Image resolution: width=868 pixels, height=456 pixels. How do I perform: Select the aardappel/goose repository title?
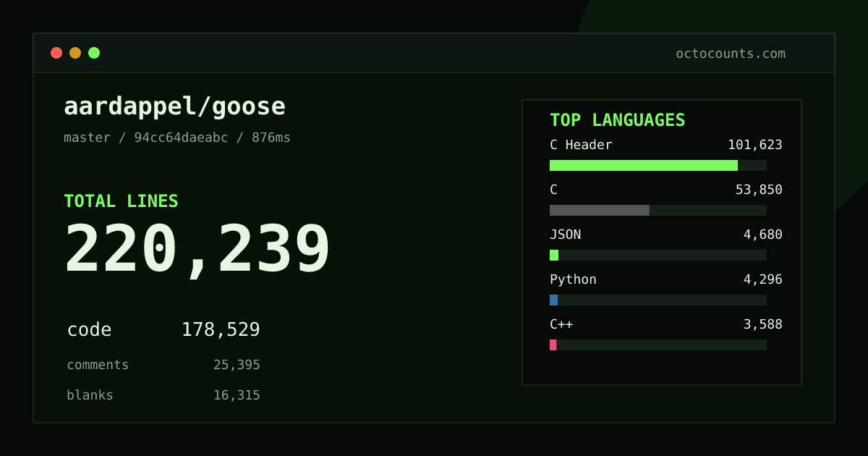coord(175,107)
